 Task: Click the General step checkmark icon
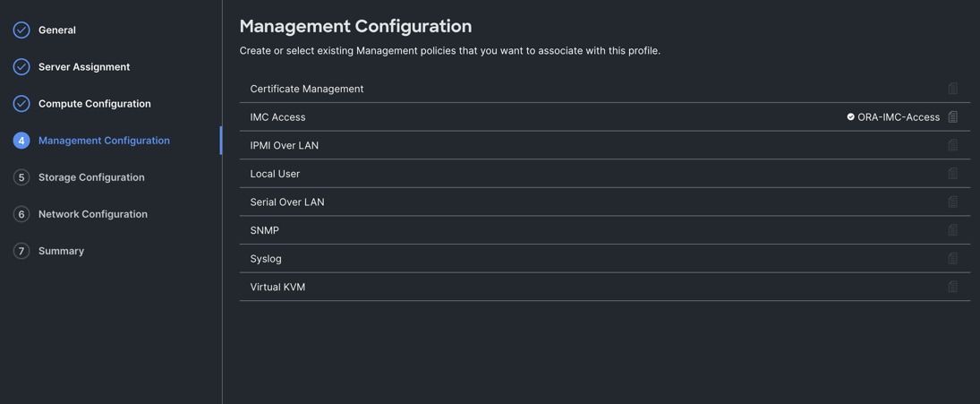21,30
